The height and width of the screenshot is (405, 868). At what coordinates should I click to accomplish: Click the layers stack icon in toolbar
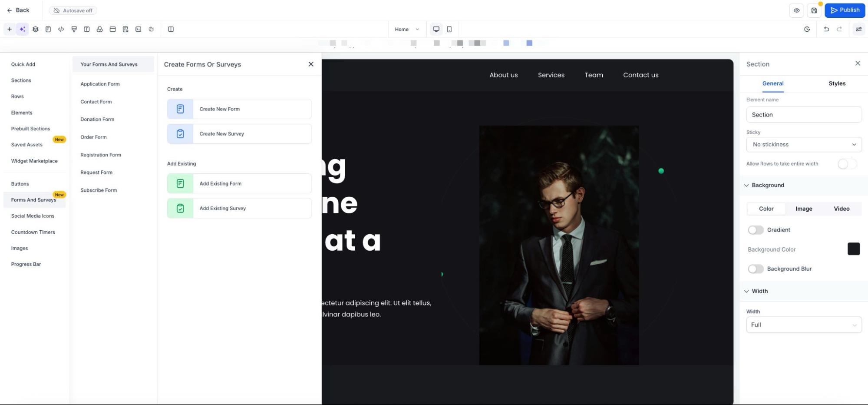click(x=36, y=29)
